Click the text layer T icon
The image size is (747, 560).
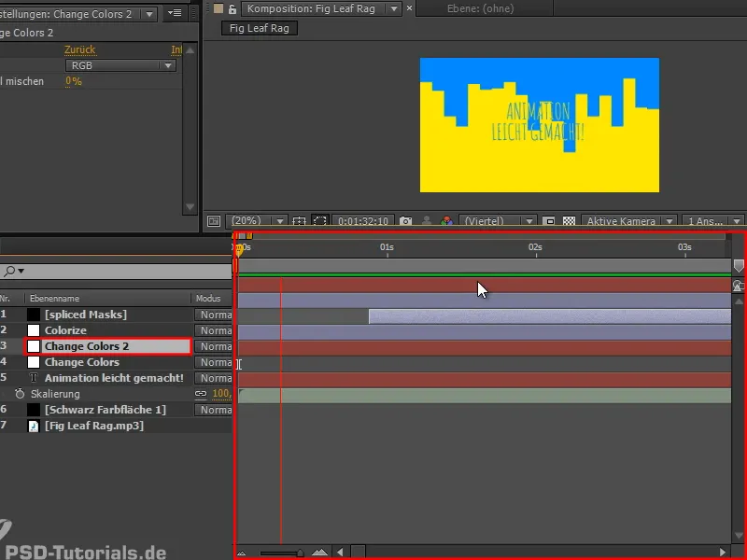coord(34,378)
